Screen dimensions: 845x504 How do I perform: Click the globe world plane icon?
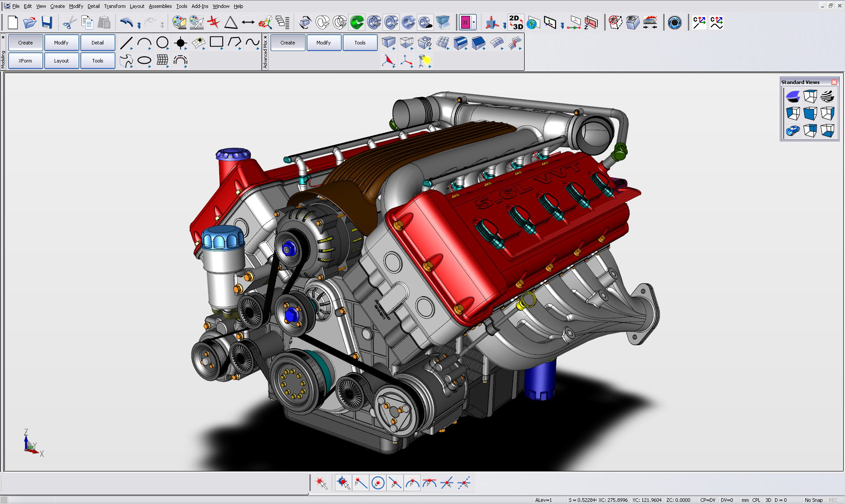pyautogui.click(x=533, y=22)
